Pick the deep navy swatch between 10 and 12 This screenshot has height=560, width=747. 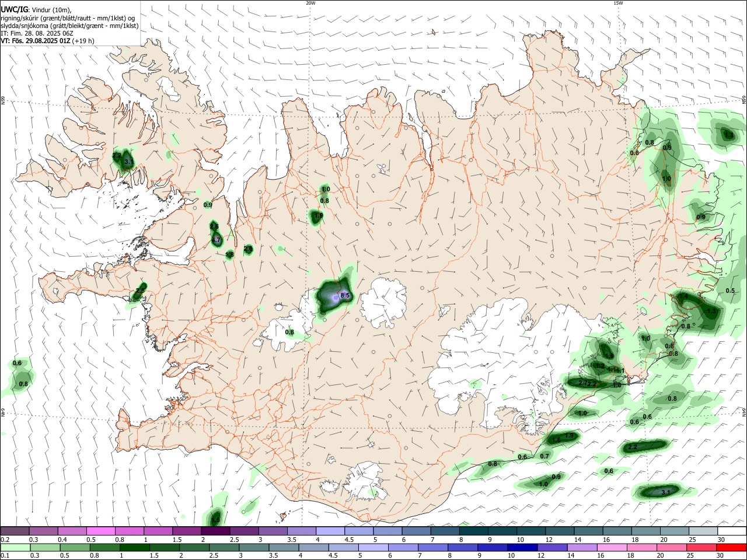click(x=522, y=547)
